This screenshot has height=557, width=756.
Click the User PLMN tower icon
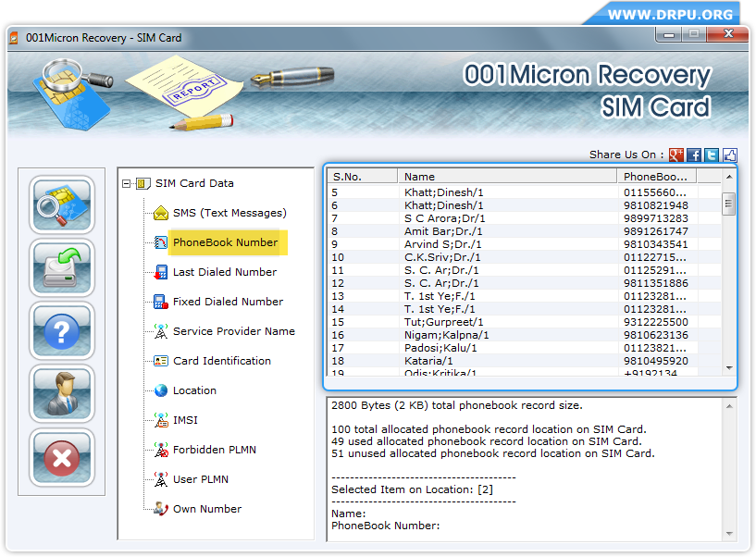pos(161,479)
